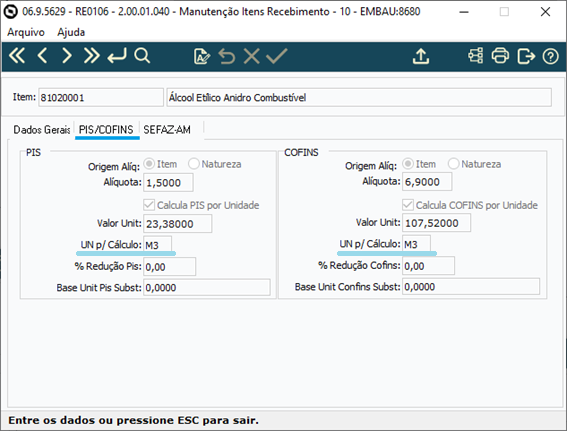Click the PIS UN p/ Cálculo field
This screenshot has width=567, height=431.
pos(158,245)
